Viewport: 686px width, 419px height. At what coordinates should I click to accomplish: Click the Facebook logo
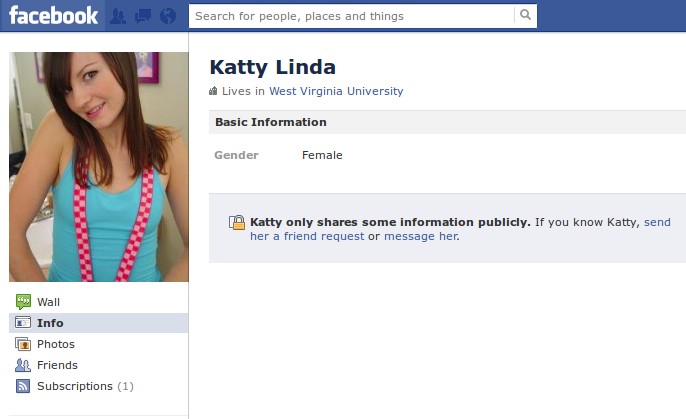[x=53, y=15]
